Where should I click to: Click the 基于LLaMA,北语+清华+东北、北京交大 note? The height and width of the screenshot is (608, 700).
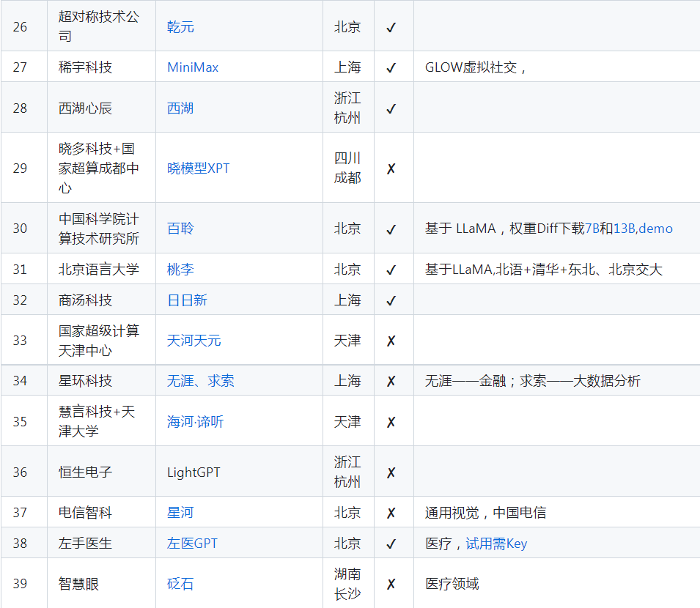click(x=544, y=270)
